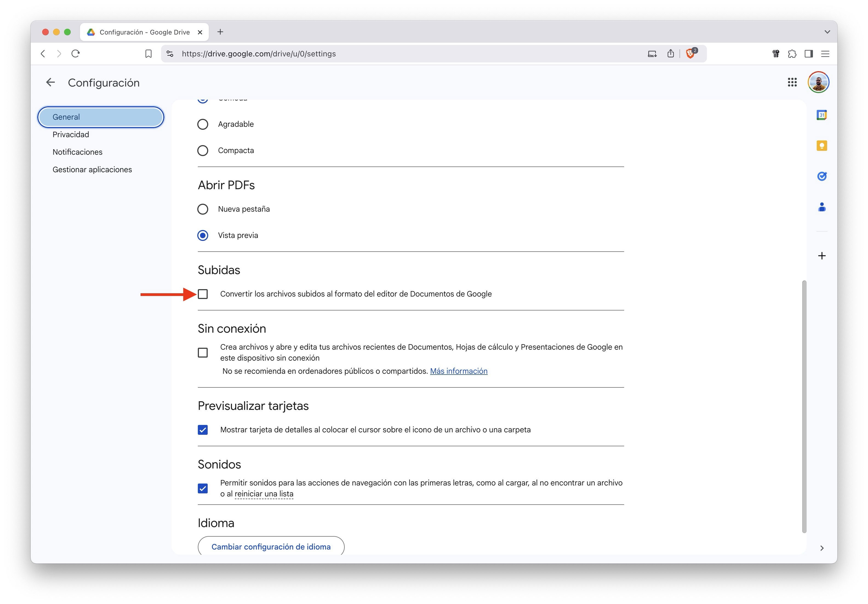Open Brave Shields lion icon
The width and height of the screenshot is (868, 604).
[x=690, y=54]
